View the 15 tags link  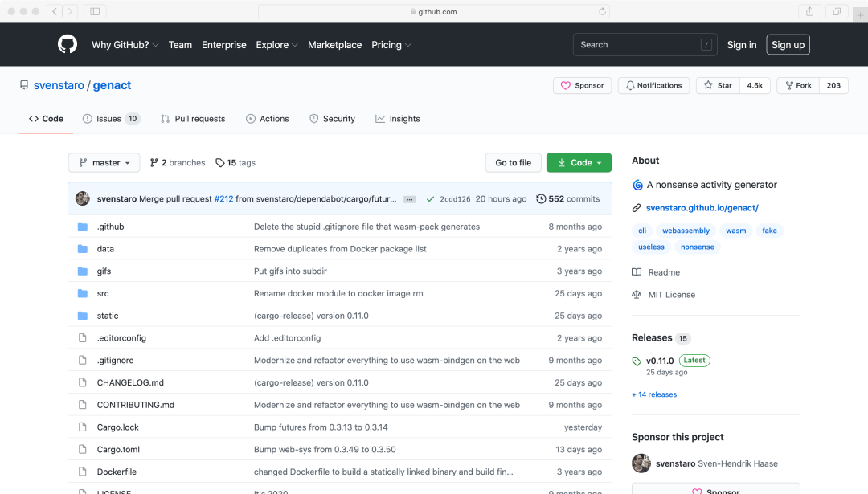(235, 162)
